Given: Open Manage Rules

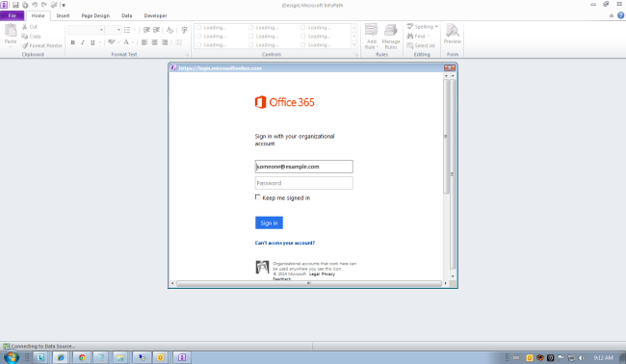Looking at the screenshot, I should [391, 37].
